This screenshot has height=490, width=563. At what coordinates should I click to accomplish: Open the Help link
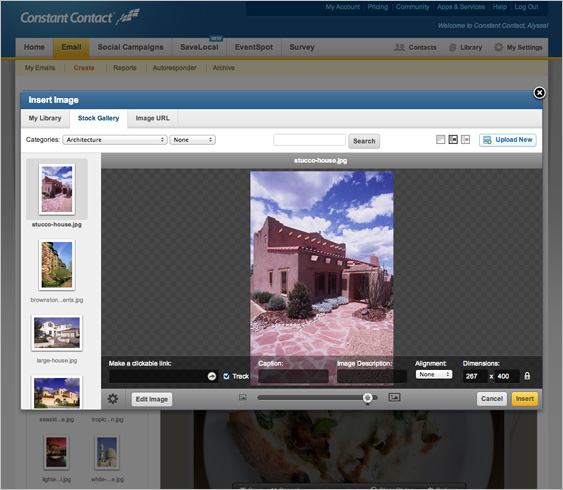pos(499,7)
